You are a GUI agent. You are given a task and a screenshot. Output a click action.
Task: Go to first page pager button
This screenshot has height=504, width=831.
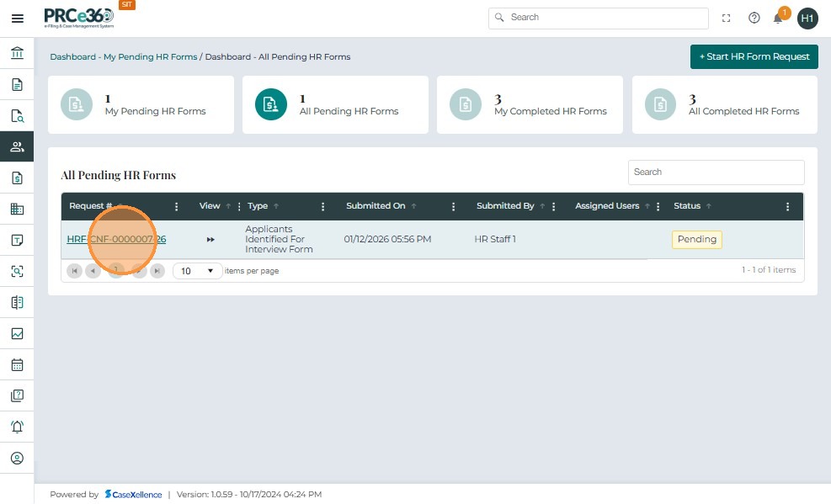[74, 271]
